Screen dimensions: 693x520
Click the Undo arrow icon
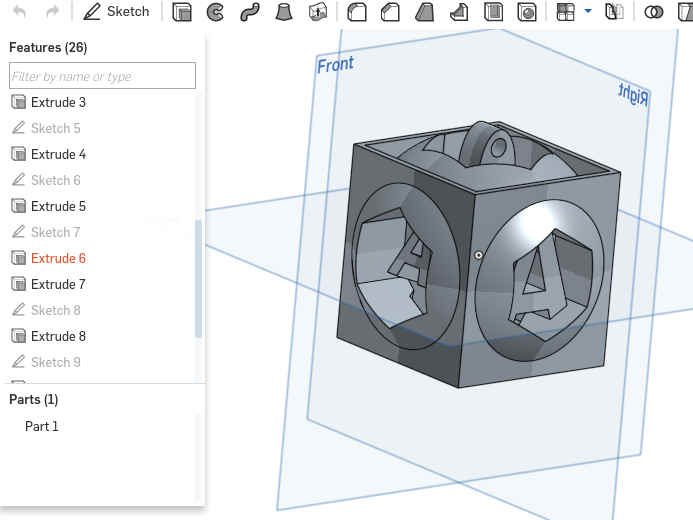click(19, 12)
